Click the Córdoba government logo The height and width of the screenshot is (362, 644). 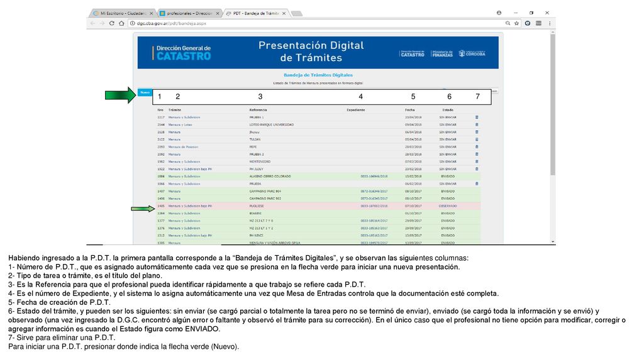pos(472,53)
